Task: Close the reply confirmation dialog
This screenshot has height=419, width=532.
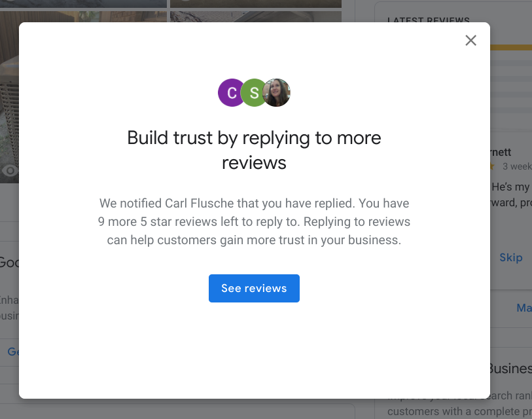Action: coord(470,41)
